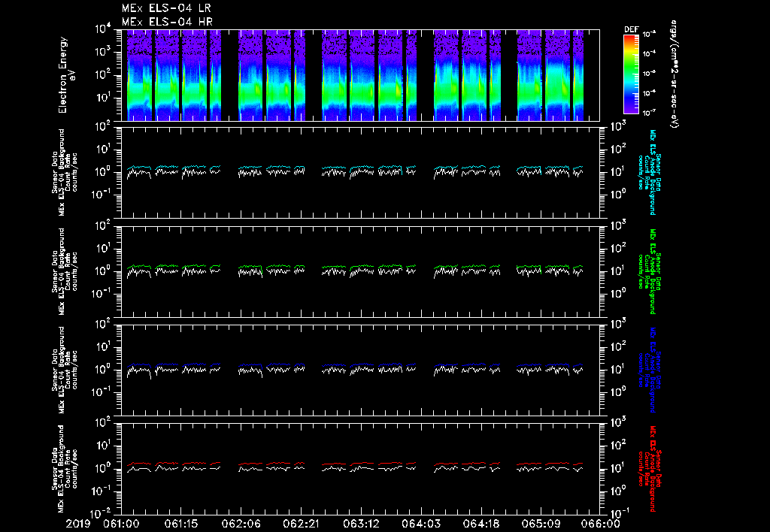Screen dimensions: 770x532
Task: Click the green Anode Background right-axis label
Action: tap(649, 271)
